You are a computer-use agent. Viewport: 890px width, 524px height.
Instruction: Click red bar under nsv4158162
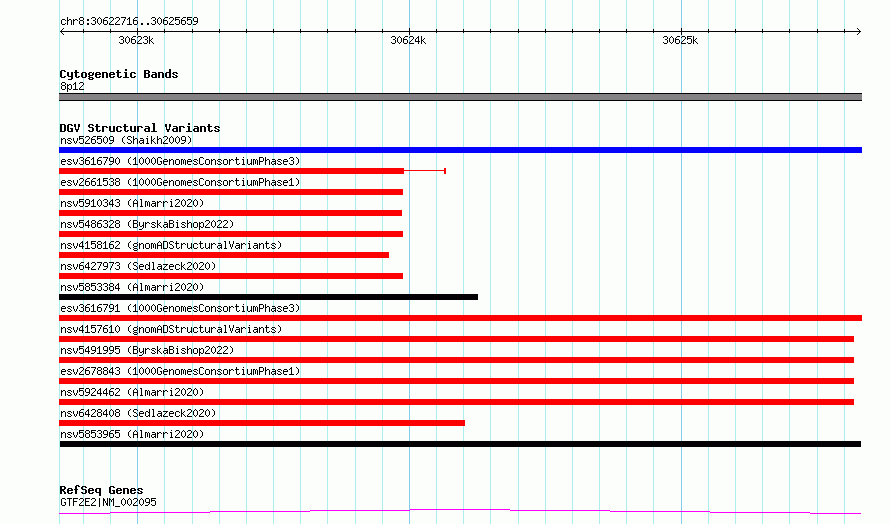pos(224,255)
